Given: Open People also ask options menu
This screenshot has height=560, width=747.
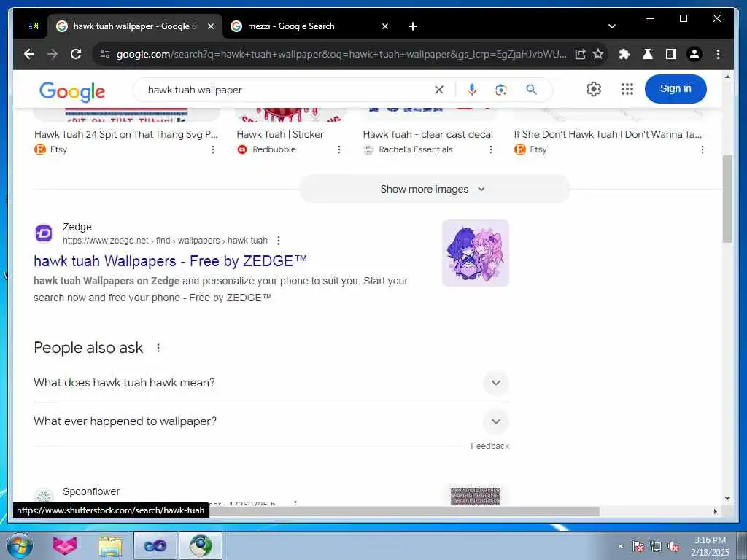Looking at the screenshot, I should pos(158,348).
